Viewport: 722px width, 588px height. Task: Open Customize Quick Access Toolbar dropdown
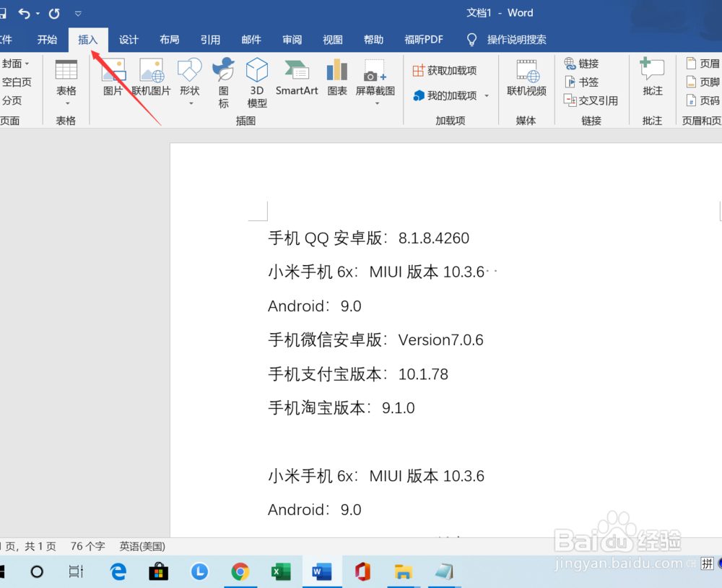pos(78,14)
